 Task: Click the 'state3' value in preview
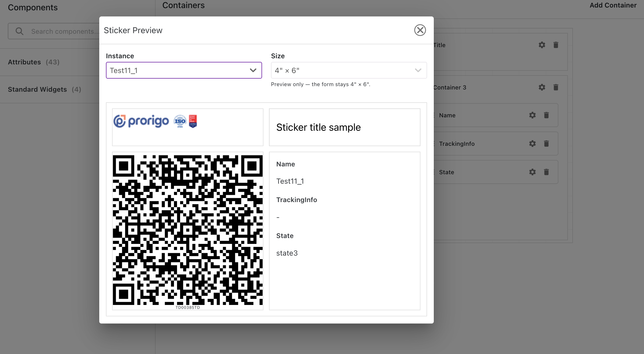click(x=287, y=253)
